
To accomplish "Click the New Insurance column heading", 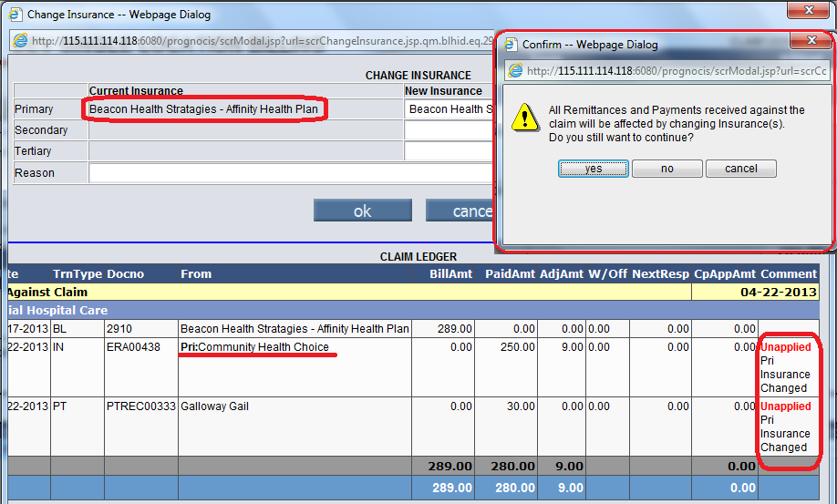I will point(443,91).
